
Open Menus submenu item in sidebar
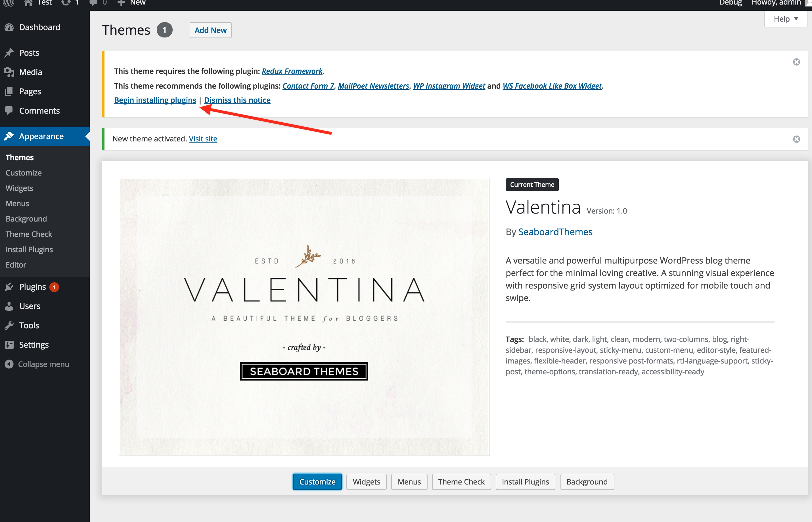[17, 203]
